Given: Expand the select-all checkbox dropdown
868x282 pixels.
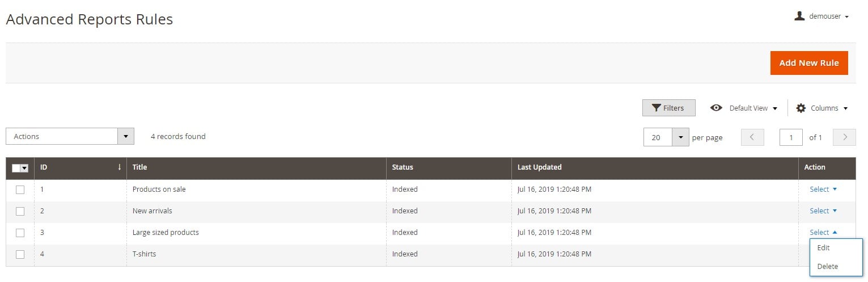Looking at the screenshot, I should point(24,169).
